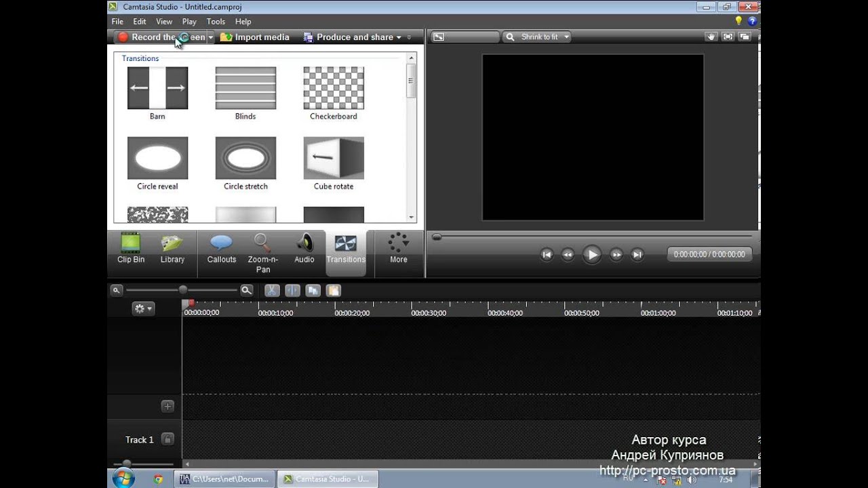
Task: Select the Blinds transition thumbnail
Action: tap(245, 88)
